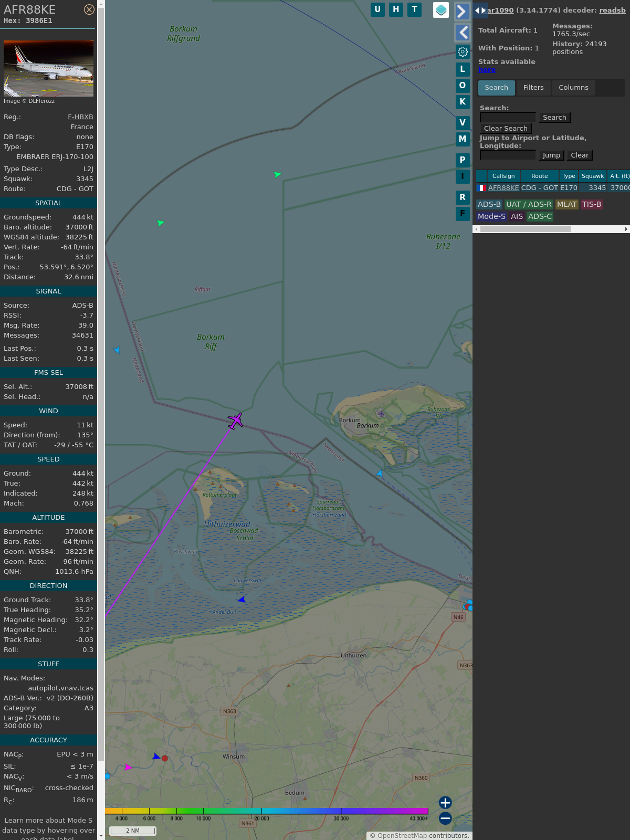Click the ADS-C legend label

point(540,217)
